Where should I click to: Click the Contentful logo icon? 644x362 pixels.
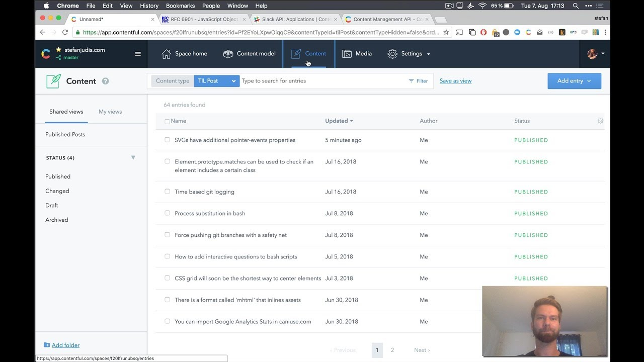46,54
